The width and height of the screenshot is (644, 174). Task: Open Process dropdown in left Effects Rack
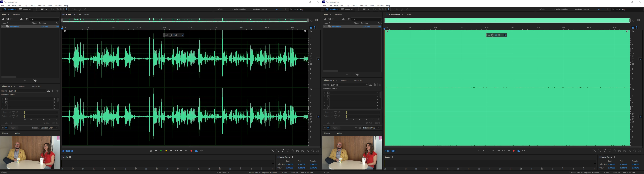[49, 128]
